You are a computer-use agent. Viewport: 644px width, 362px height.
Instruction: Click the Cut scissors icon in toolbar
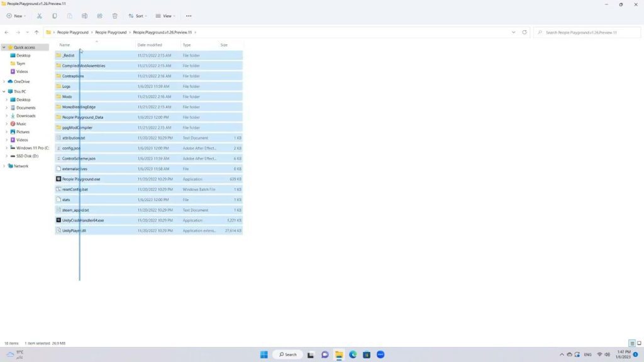[39, 16]
